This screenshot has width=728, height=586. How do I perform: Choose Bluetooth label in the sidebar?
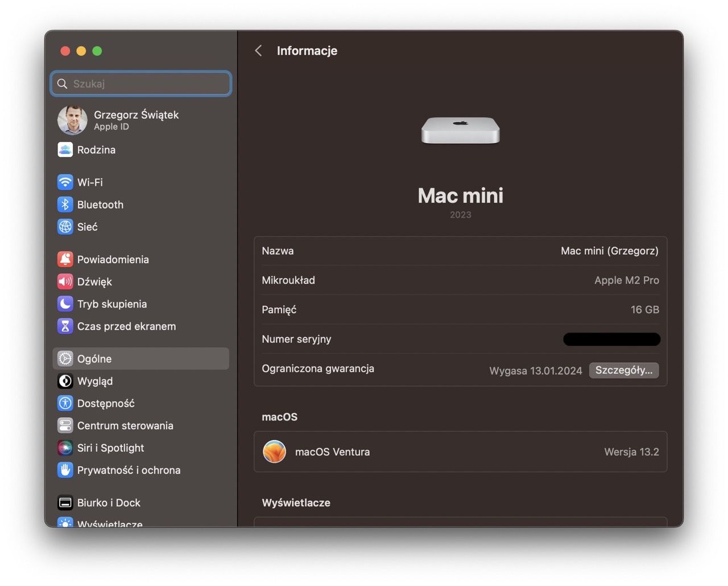[100, 205]
